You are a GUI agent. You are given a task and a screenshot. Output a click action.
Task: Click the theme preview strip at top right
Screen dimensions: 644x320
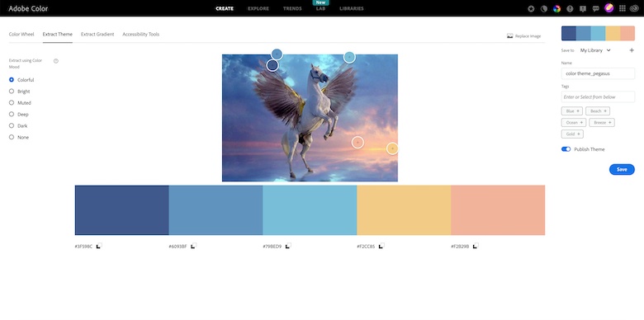598,33
